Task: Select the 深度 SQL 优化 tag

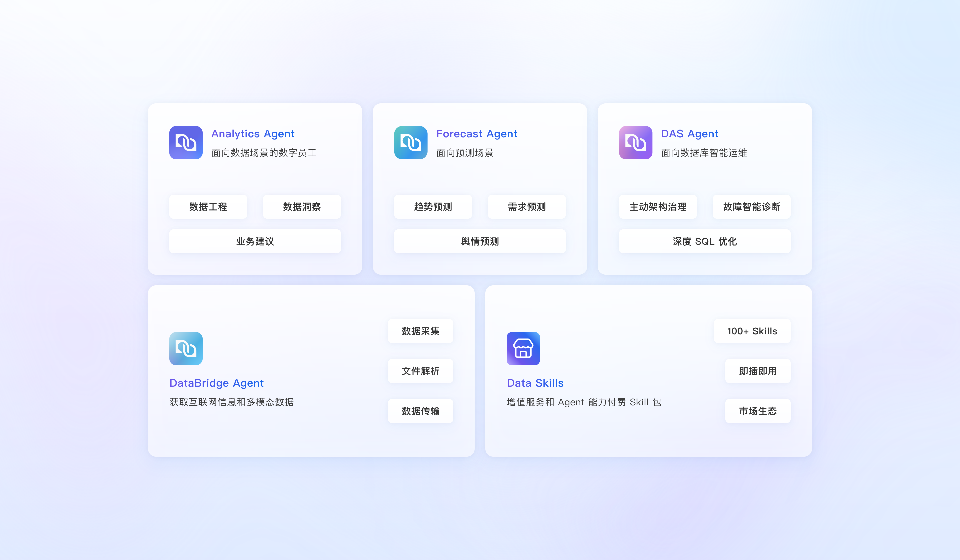Action: (x=705, y=241)
